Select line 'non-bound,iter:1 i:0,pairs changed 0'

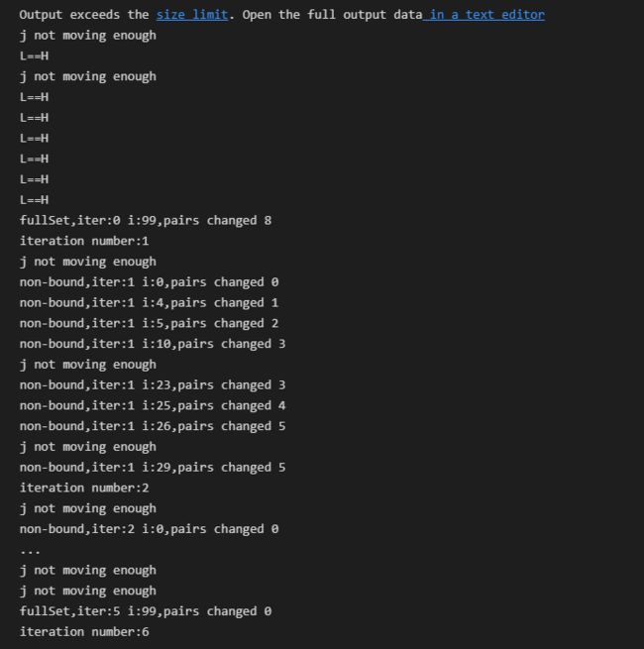(149, 282)
